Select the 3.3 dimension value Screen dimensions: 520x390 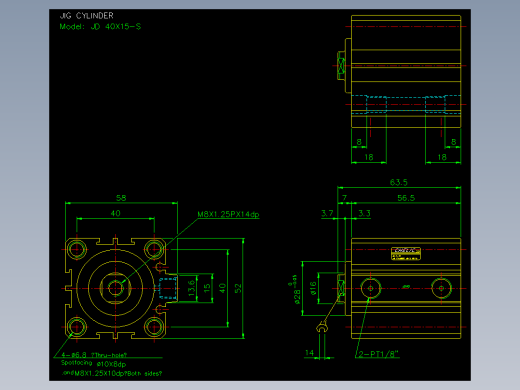pos(364,213)
